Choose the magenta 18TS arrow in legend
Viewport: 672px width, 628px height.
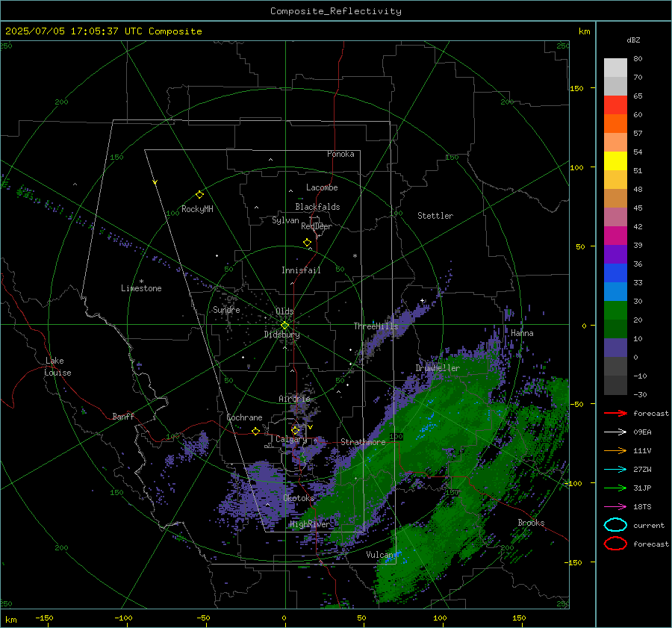pos(615,507)
